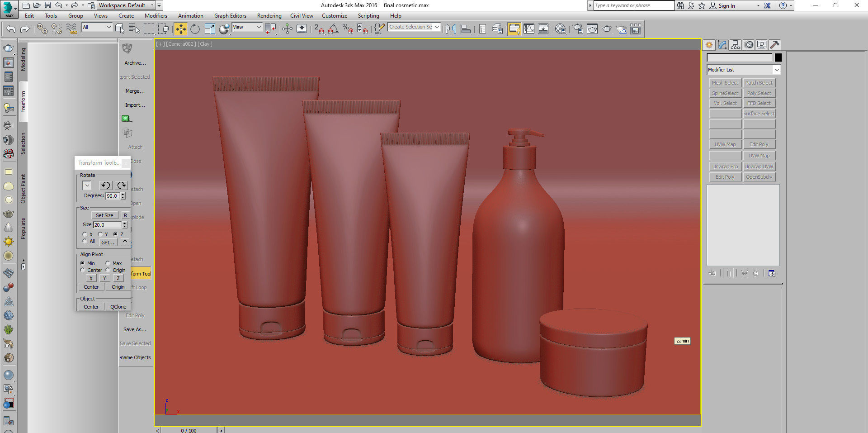This screenshot has height=433, width=868.
Task: Open the Animation menu
Action: (190, 16)
